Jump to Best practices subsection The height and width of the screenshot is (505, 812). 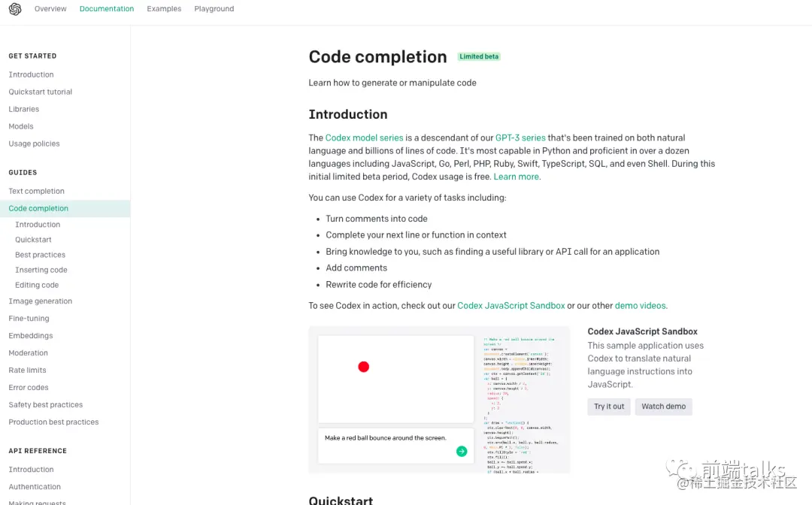[41, 255]
